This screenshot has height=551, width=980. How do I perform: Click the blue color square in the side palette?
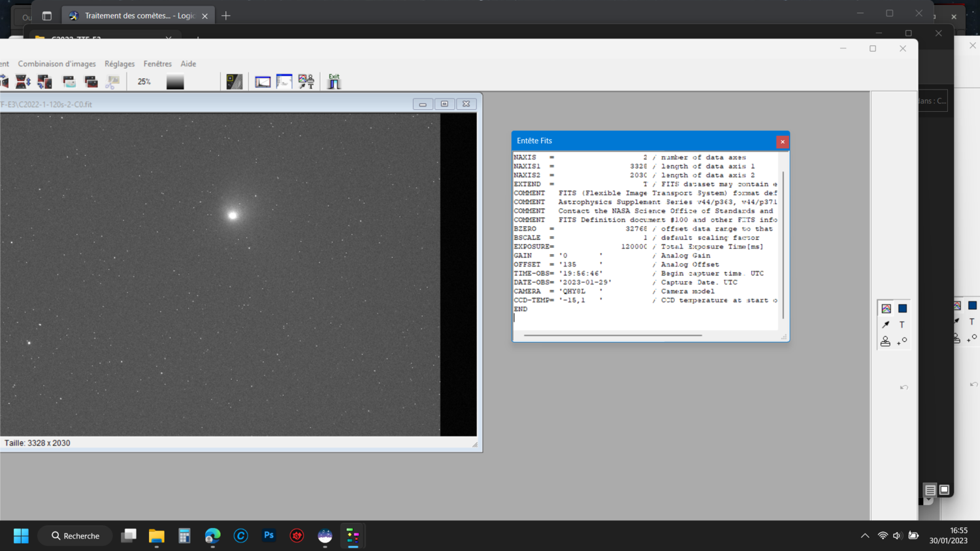pos(902,309)
